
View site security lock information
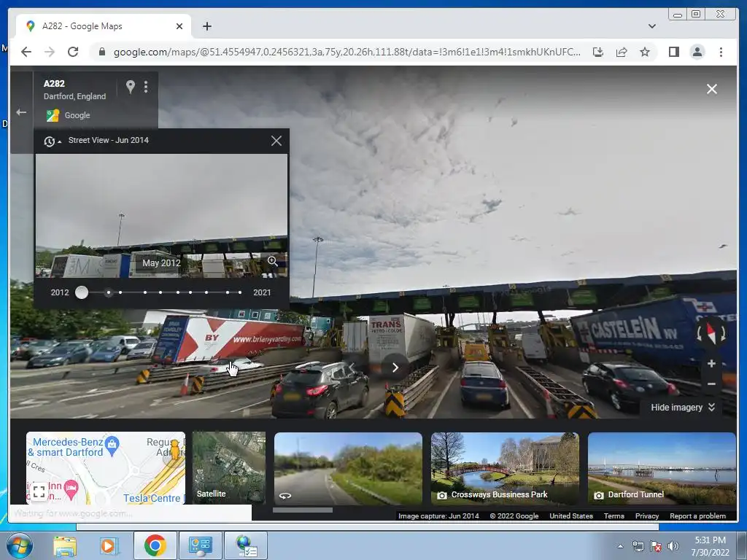point(101,52)
